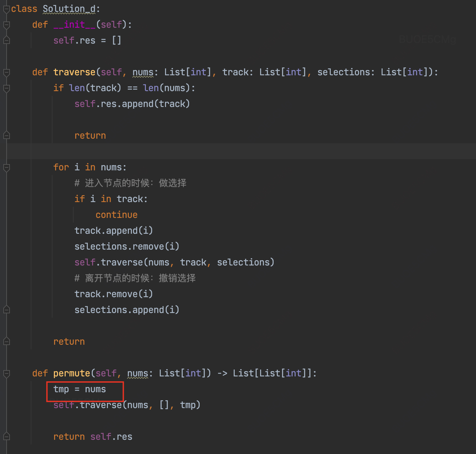Click 'self.traverse(nums, [], tmp)' call
Screen dimensions: 476x454
[127, 405]
